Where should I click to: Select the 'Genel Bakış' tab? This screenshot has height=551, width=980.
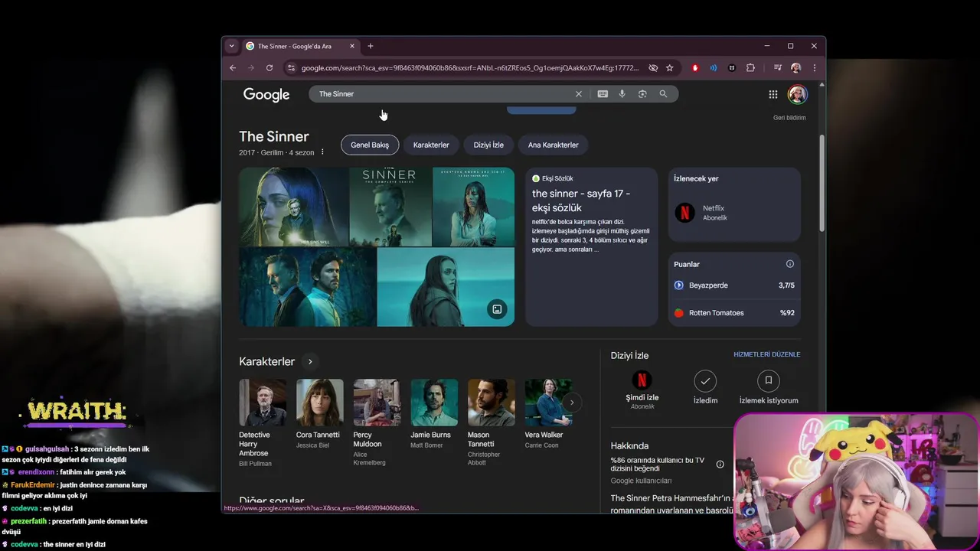(370, 145)
